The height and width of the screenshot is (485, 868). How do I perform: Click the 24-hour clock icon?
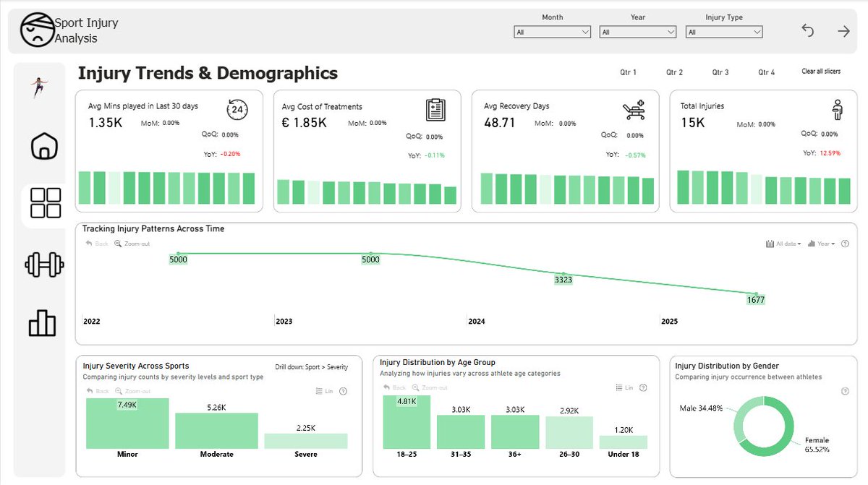[237, 110]
